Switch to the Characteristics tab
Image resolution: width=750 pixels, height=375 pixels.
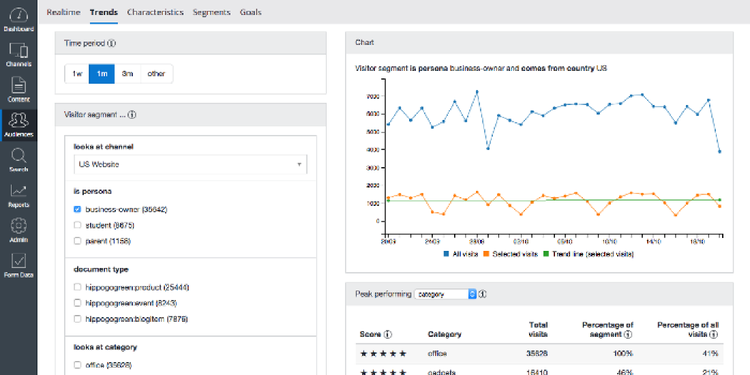pyautogui.click(x=155, y=12)
